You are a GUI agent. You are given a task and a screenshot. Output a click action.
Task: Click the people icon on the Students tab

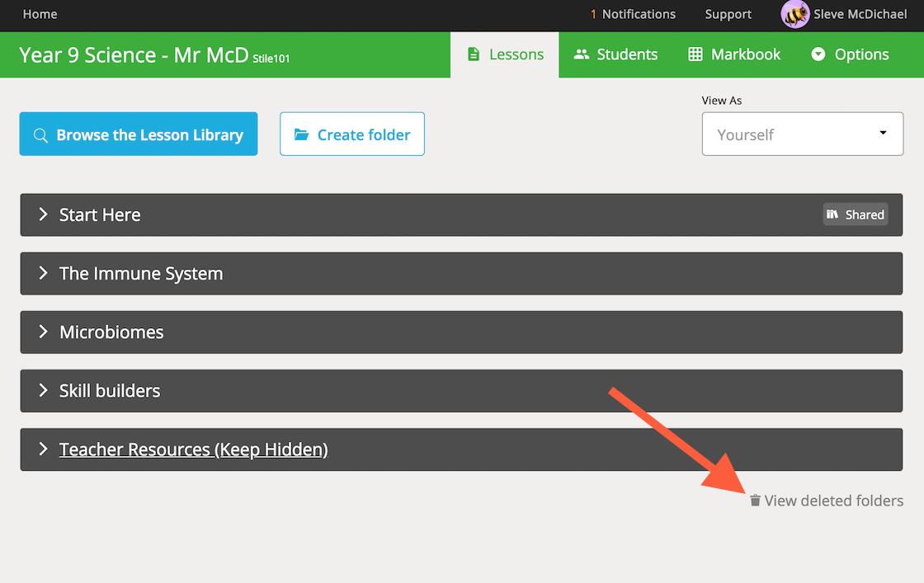tap(582, 54)
